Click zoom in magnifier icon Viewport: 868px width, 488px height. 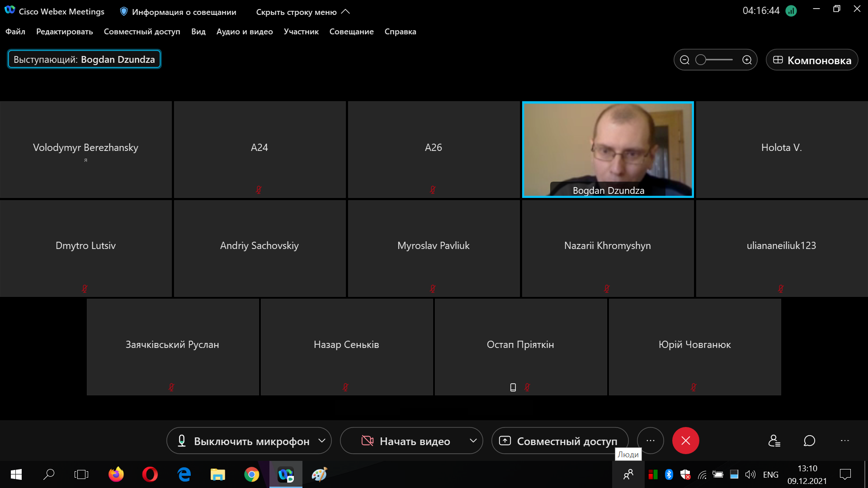[x=747, y=60]
